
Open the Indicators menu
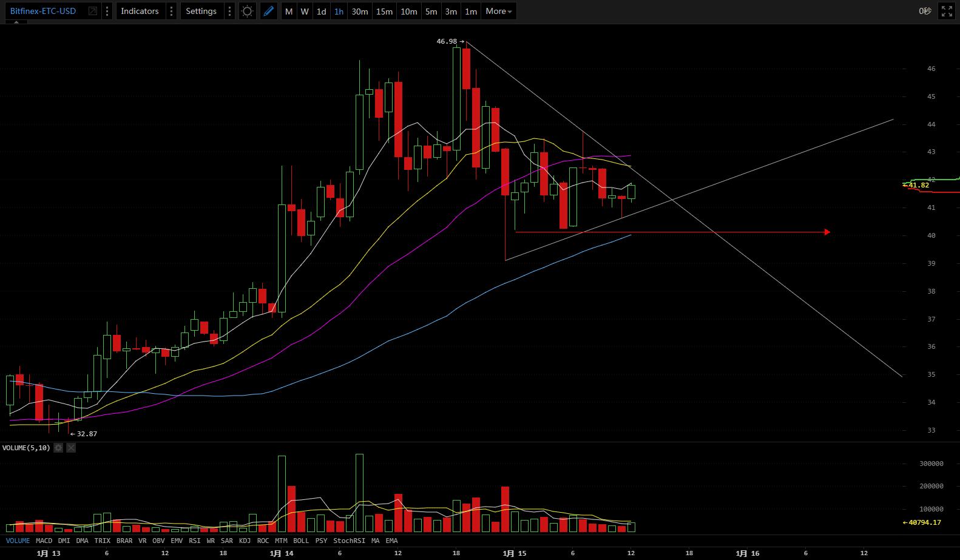[140, 11]
